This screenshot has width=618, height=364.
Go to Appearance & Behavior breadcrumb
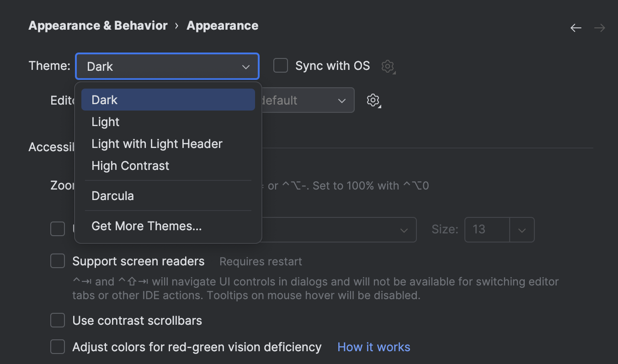(98, 26)
